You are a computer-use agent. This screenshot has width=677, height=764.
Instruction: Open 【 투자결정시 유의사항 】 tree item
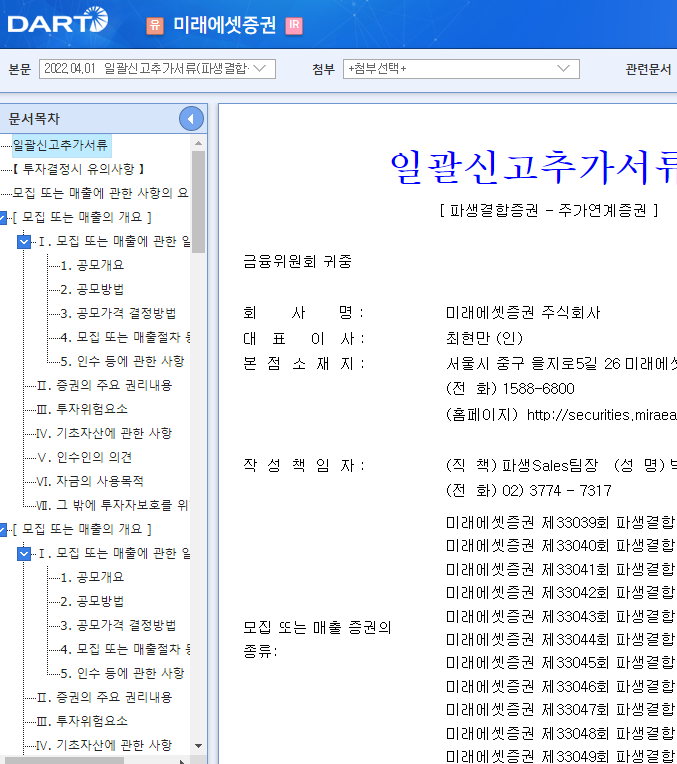click(78, 169)
